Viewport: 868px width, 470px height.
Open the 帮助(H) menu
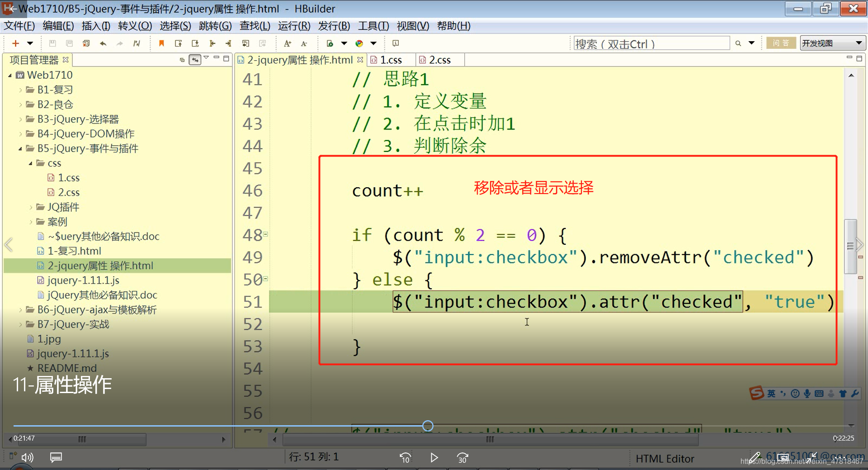click(x=454, y=26)
